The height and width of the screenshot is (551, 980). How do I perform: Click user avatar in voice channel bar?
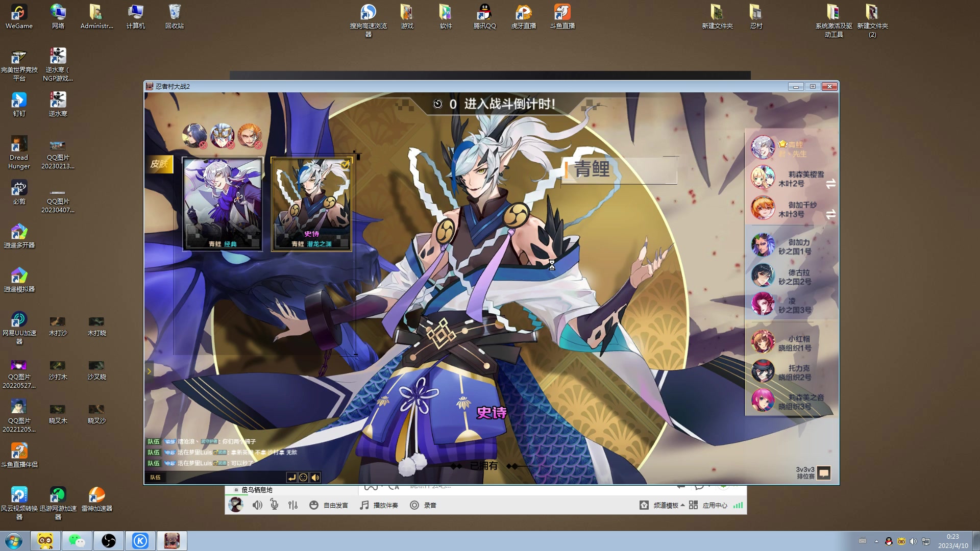(235, 505)
